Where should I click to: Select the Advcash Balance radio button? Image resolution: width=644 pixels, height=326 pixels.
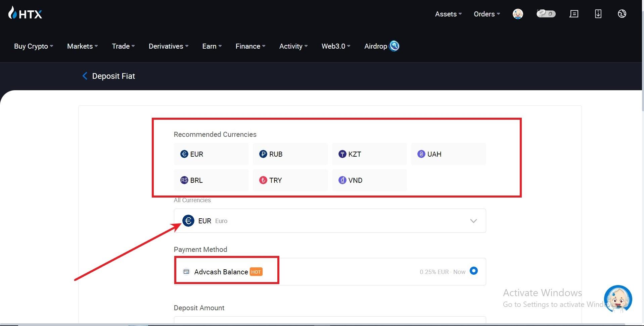(474, 271)
